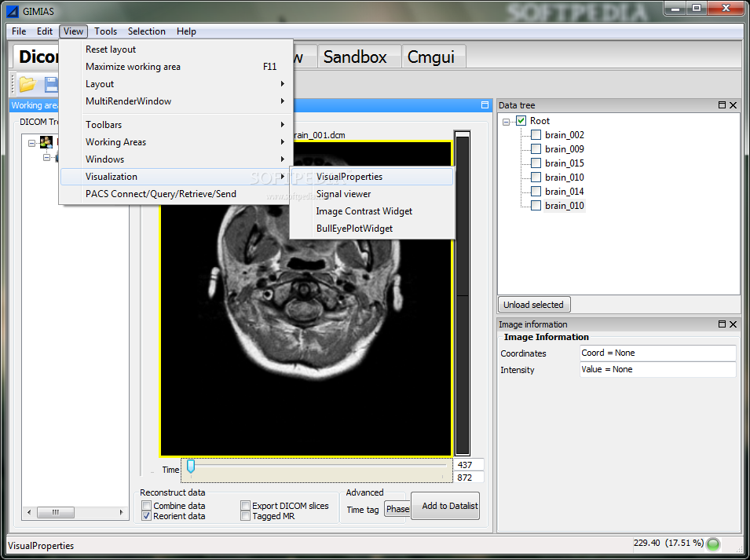Open PACS Connect/Query/Retrieve/Send
The width and height of the screenshot is (750, 560).
176,194
